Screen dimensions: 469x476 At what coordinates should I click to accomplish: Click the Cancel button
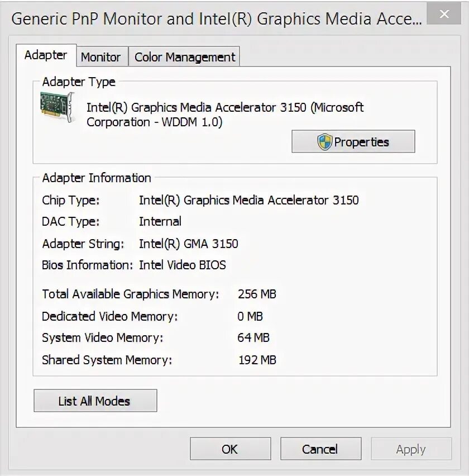[x=320, y=449]
